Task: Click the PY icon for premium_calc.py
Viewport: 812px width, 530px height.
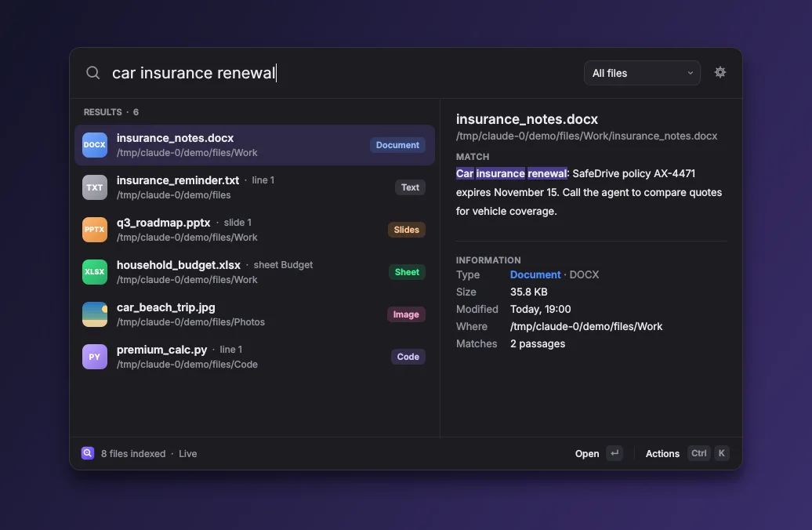Action: click(x=95, y=357)
